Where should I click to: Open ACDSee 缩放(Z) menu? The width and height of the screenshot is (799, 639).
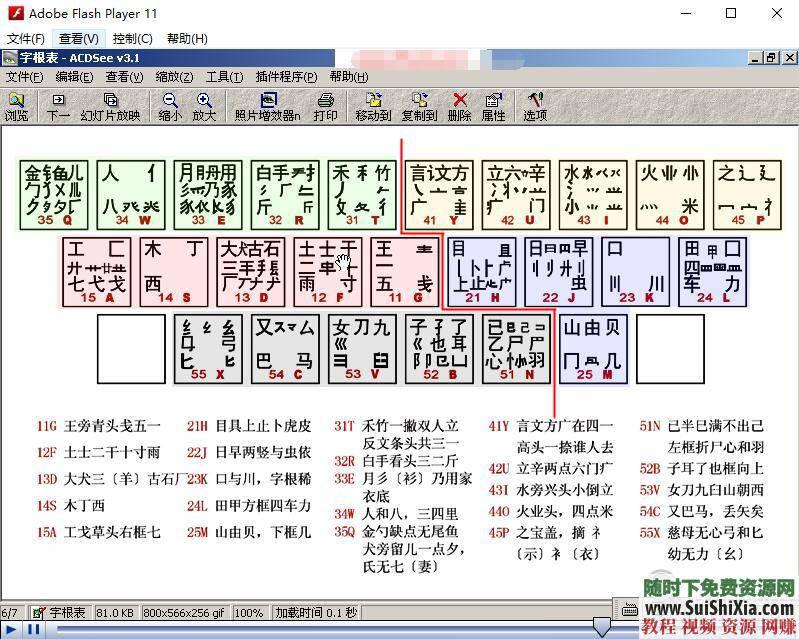pyautogui.click(x=174, y=77)
